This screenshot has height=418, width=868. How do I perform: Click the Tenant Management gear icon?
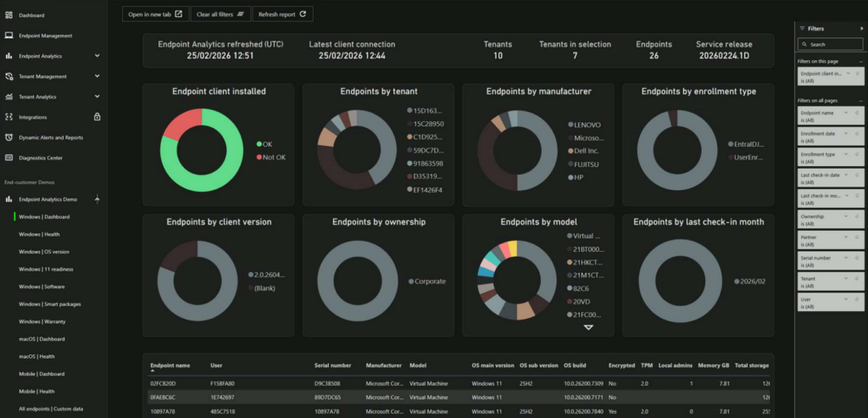[x=8, y=76]
